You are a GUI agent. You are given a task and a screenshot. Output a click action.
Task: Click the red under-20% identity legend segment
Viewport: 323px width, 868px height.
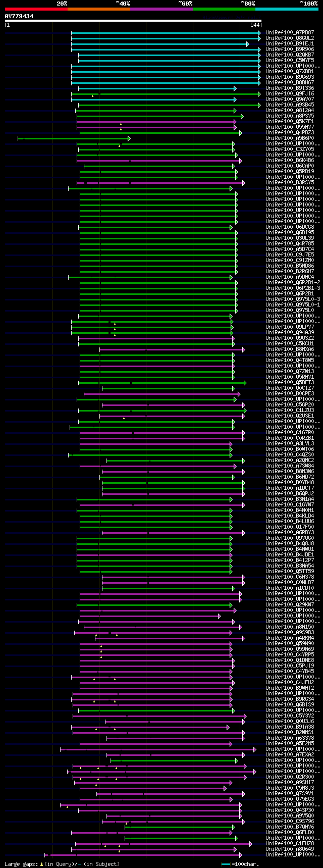(x=36, y=9)
